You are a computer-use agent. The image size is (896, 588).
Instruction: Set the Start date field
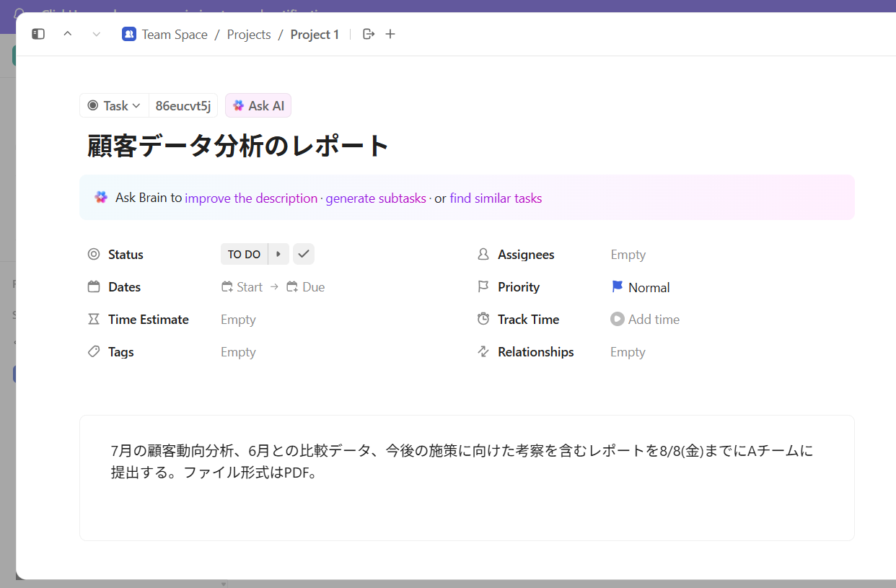(x=242, y=287)
